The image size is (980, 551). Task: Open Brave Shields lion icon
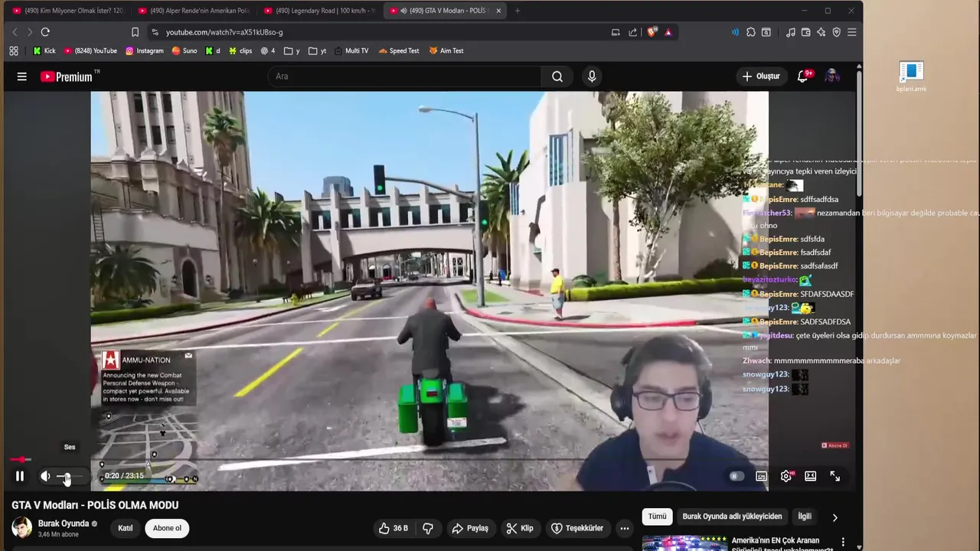pos(652,32)
